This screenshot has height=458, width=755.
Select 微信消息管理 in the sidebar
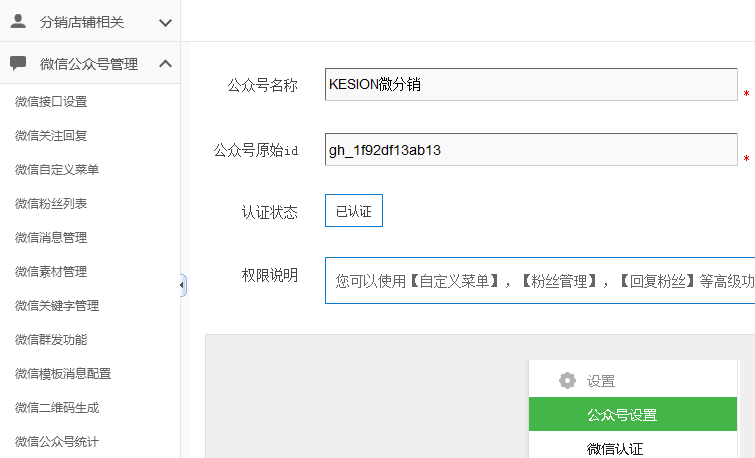pos(51,237)
